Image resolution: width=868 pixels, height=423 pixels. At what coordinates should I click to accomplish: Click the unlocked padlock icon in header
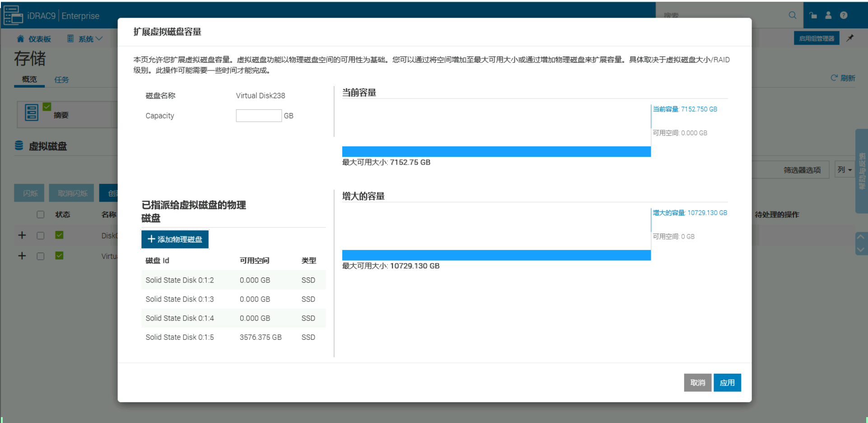click(813, 15)
